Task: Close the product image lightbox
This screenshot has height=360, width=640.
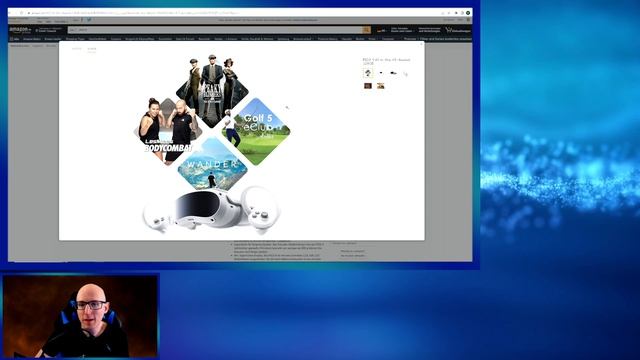Action: click(421, 44)
